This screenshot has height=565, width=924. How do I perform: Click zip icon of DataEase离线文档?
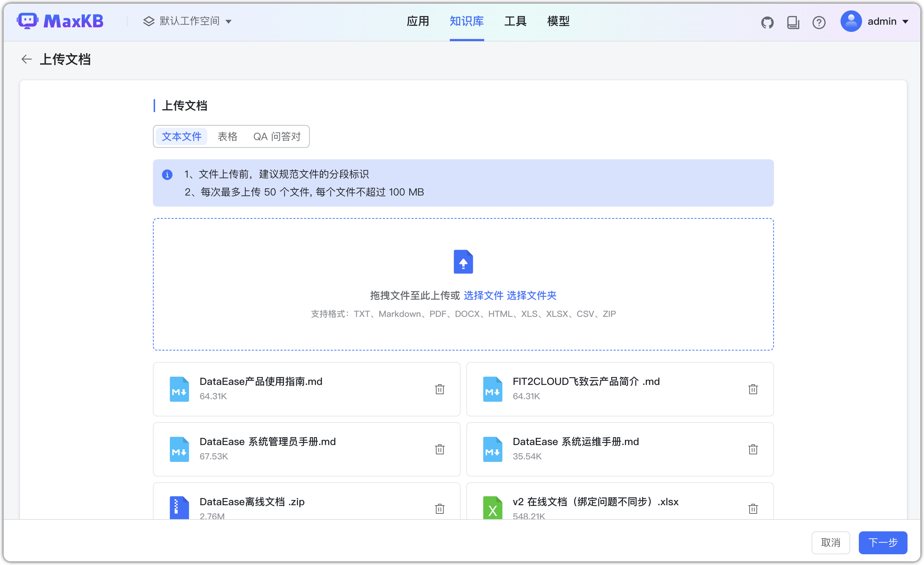click(x=179, y=508)
